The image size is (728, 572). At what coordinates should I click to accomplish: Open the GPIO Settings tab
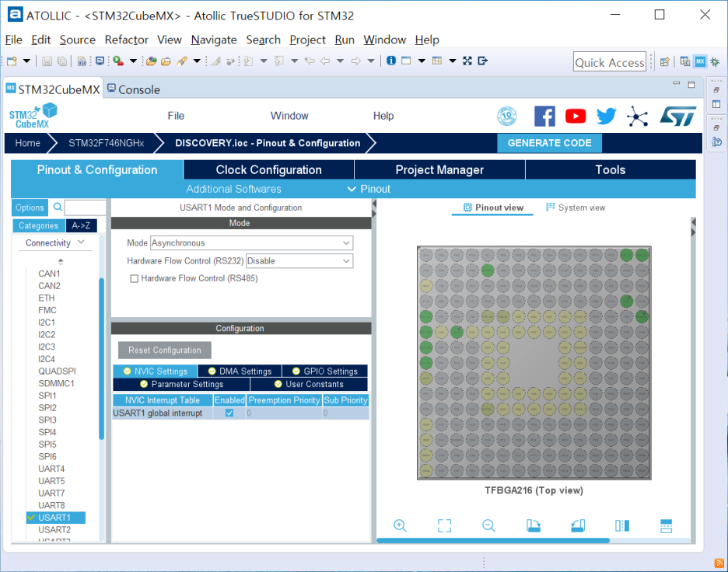tap(325, 371)
